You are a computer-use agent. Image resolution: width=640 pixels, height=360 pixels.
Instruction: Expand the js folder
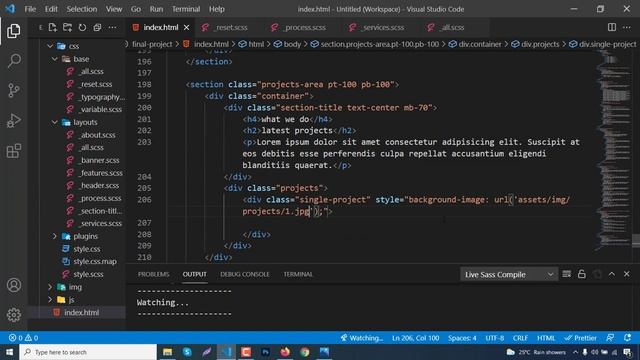coord(50,300)
